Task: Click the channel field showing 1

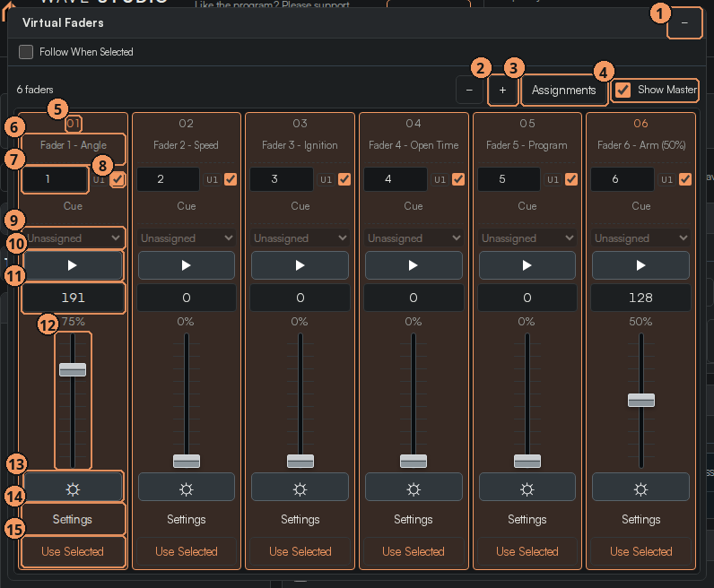Action: [x=55, y=179]
